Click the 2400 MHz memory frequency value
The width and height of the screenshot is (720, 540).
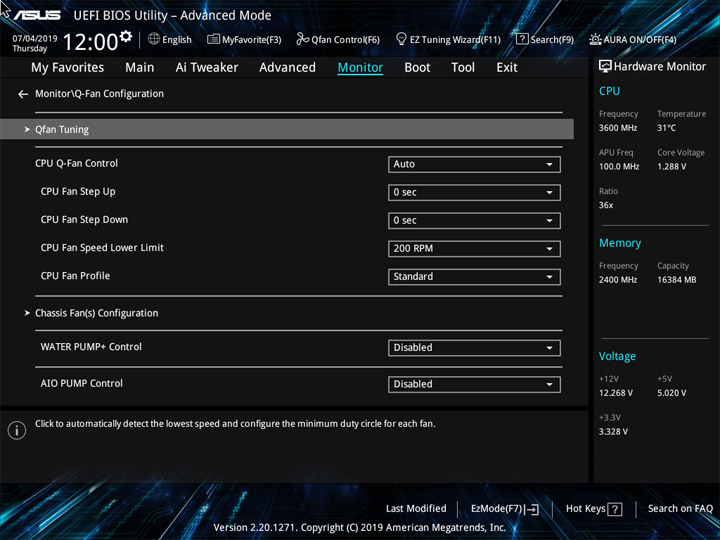618,280
